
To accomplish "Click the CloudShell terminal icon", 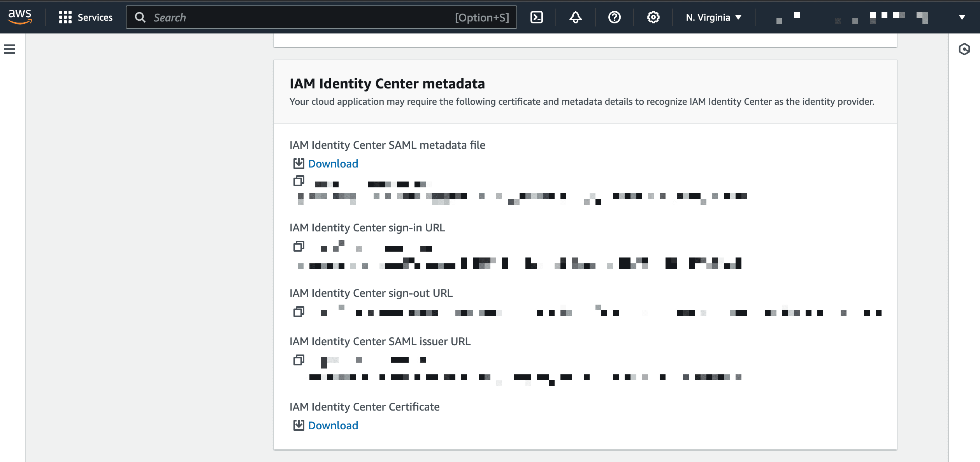I will (x=536, y=17).
